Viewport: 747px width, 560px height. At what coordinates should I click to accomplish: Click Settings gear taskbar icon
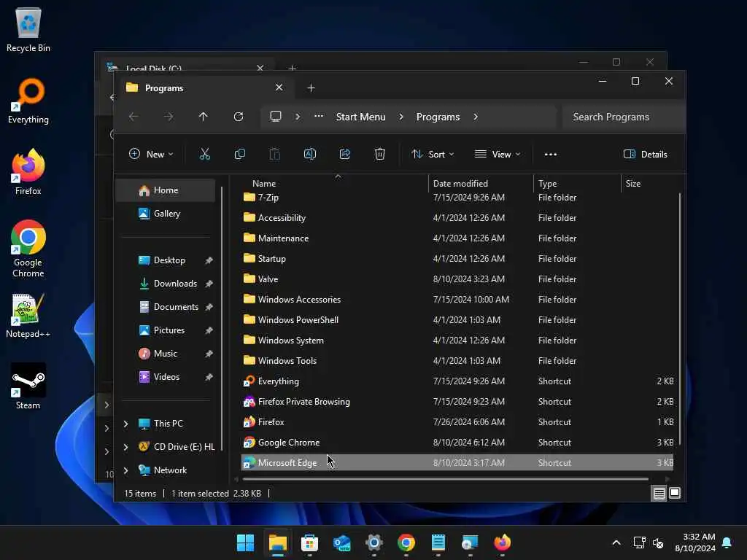tap(374, 542)
